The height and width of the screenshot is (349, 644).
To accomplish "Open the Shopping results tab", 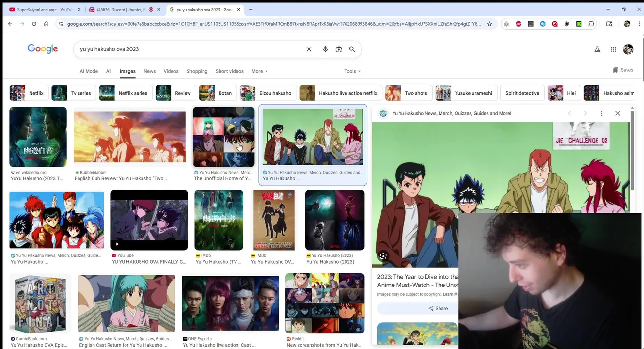I will click(x=197, y=71).
